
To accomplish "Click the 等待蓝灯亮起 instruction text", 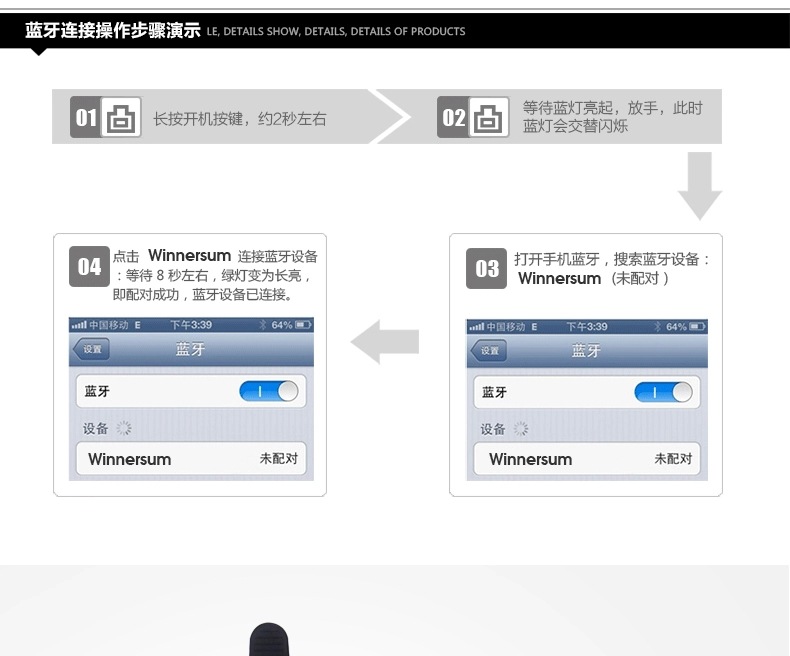I will 612,117.
